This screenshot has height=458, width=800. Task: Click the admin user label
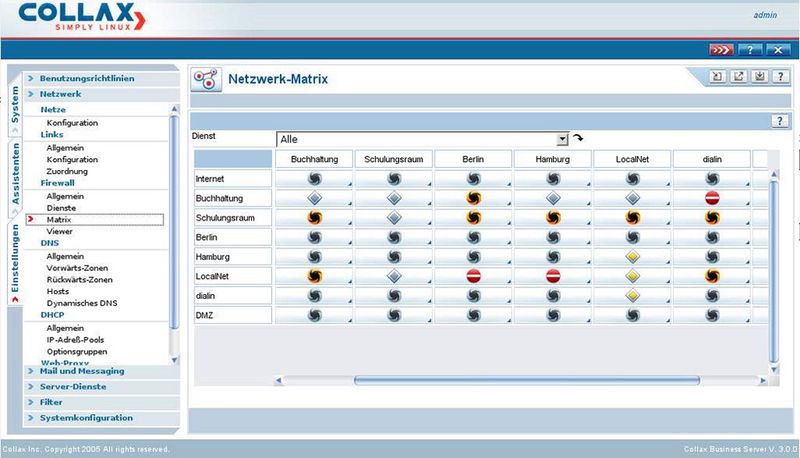(765, 15)
